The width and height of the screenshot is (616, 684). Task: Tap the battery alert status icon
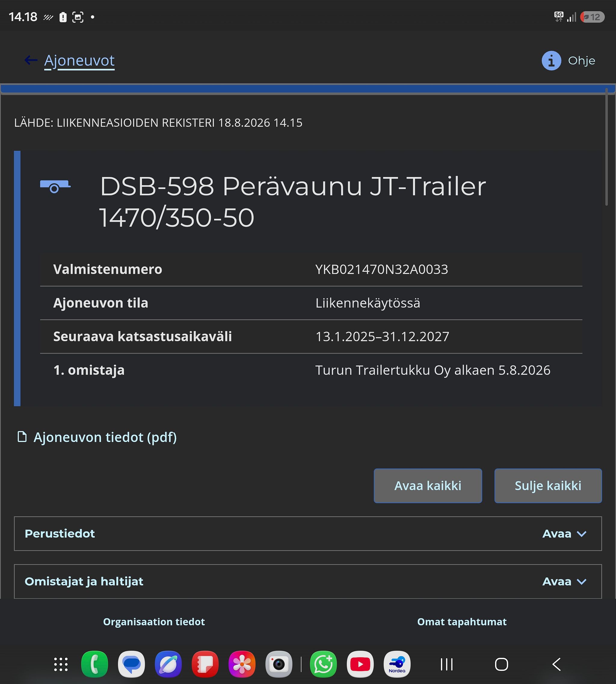tap(63, 17)
